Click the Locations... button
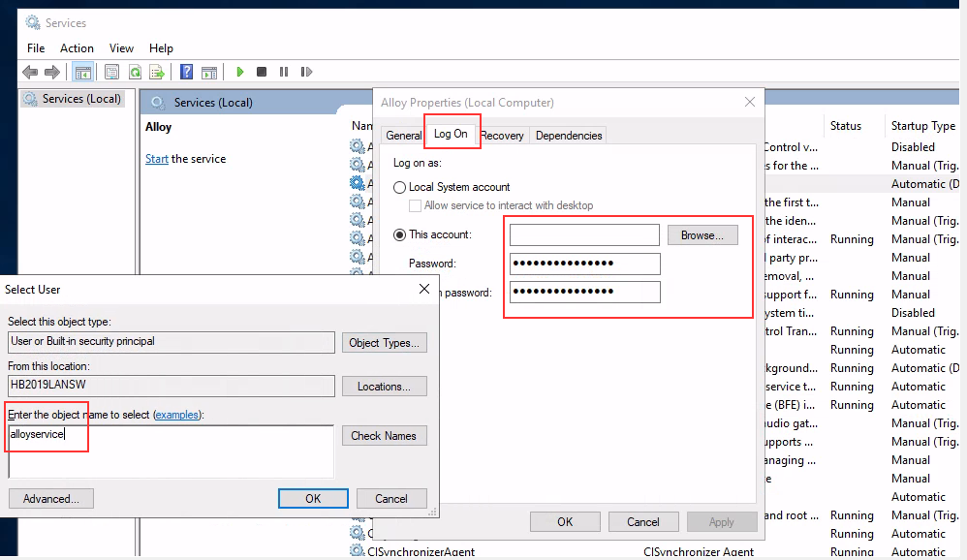Screen dimensions: 967x560 click(385, 386)
